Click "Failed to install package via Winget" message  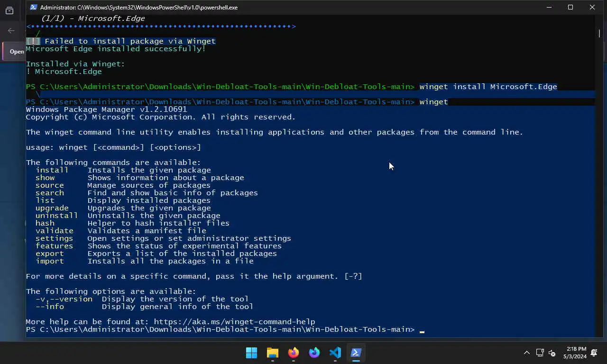coord(130,41)
